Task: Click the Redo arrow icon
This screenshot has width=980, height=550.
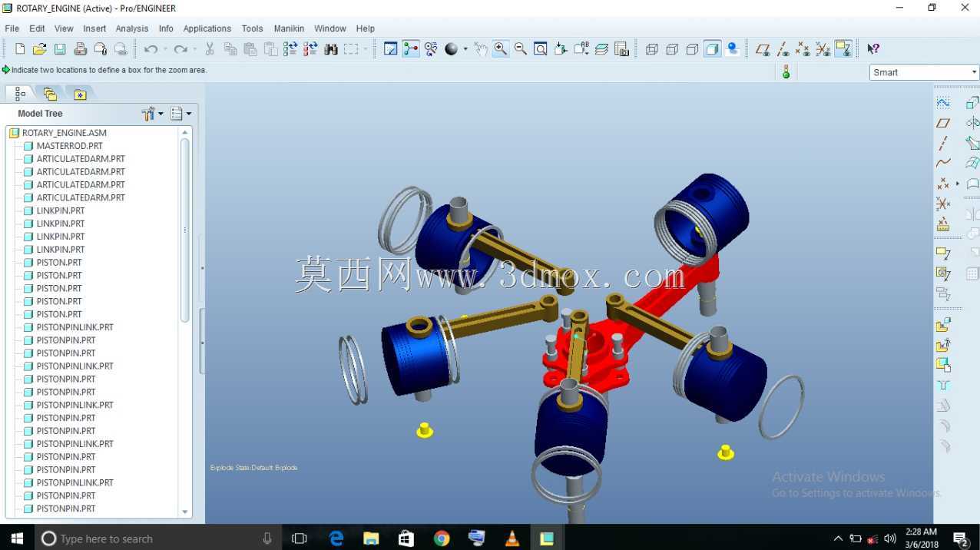Action: click(x=180, y=49)
